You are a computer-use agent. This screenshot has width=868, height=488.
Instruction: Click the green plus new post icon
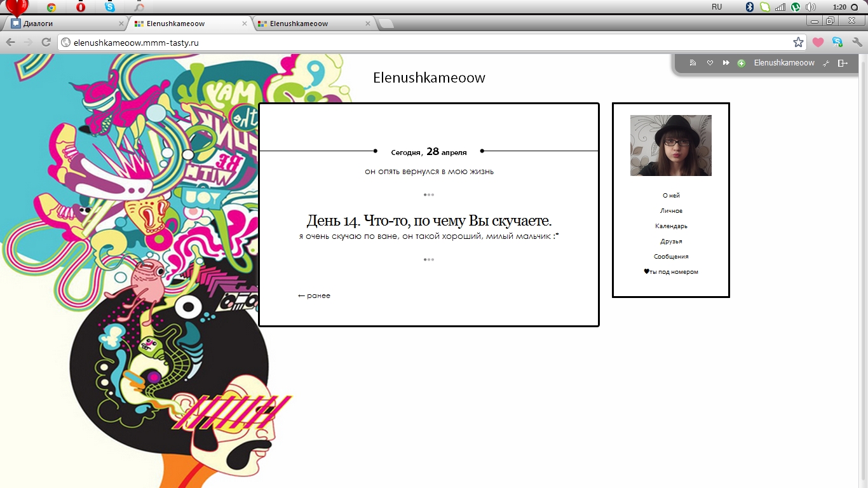(x=741, y=63)
